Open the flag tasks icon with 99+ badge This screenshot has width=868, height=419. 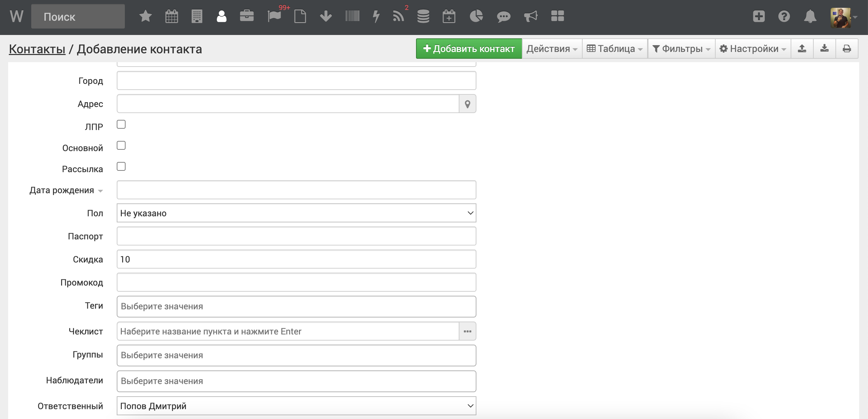274,16
